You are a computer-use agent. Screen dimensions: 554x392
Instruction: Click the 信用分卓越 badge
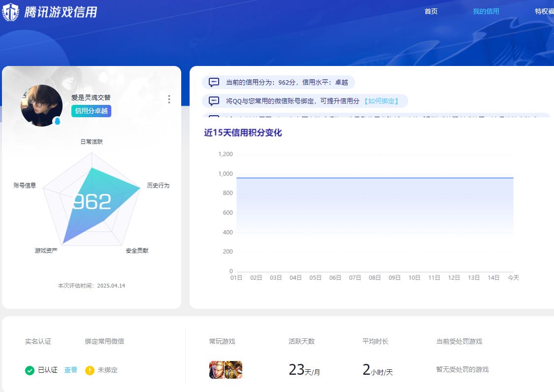coord(91,111)
